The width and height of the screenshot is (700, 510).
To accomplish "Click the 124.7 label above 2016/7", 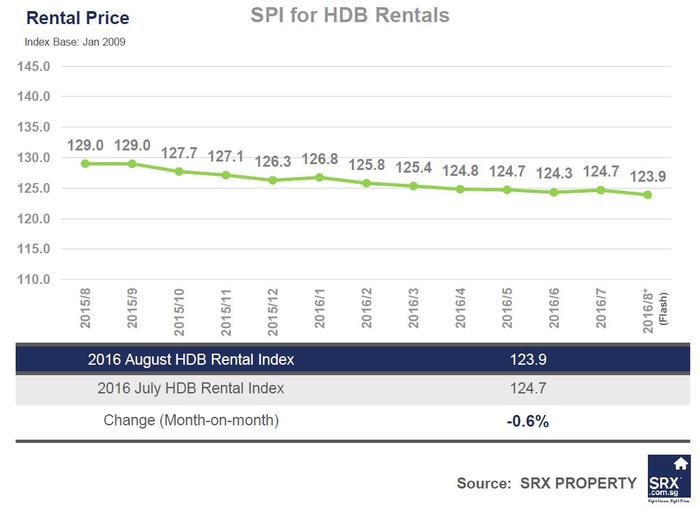I will tap(601, 171).
